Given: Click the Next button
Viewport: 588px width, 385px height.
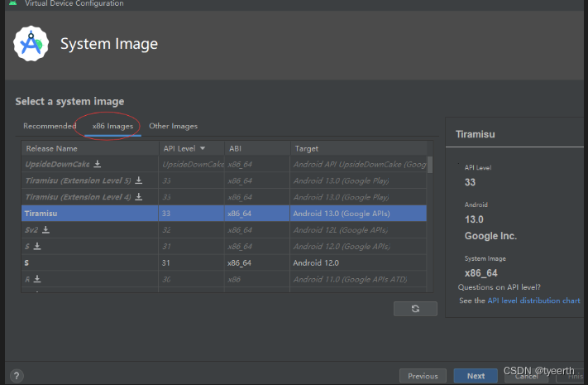Looking at the screenshot, I should tap(476, 376).
